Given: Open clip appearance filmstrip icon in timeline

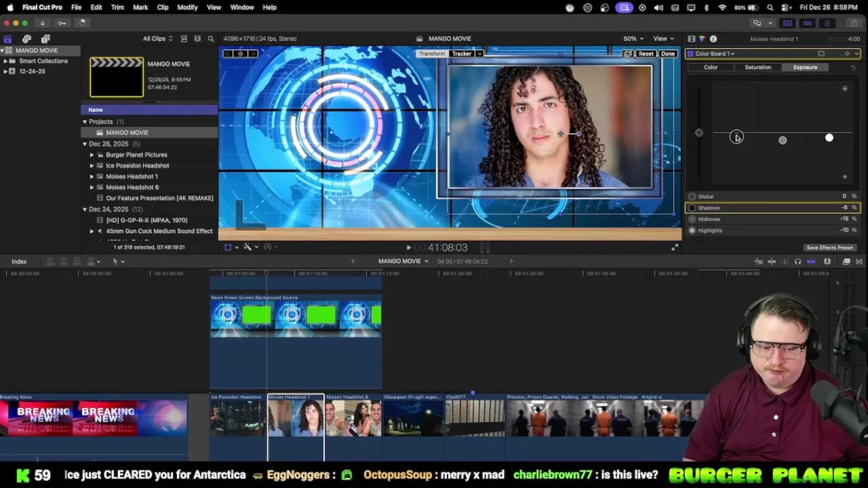Looking at the screenshot, I should tap(827, 262).
